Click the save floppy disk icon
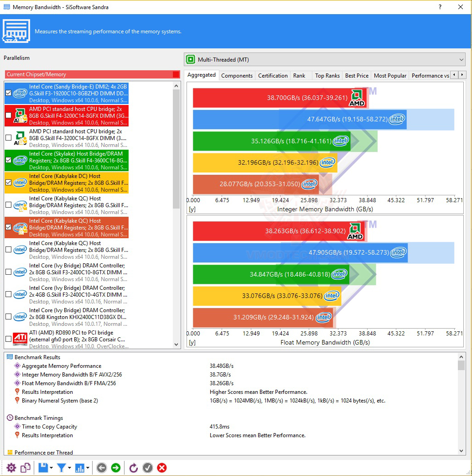472x476 pixels. (43, 468)
